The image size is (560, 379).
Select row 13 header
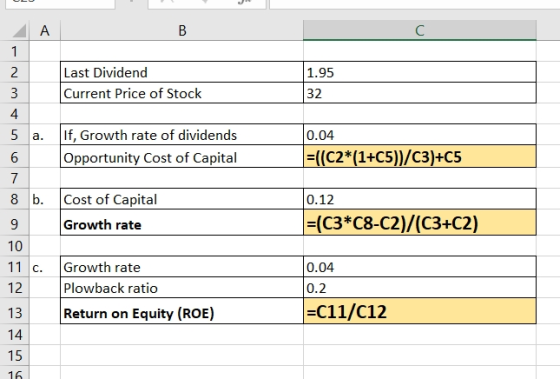[x=14, y=312]
